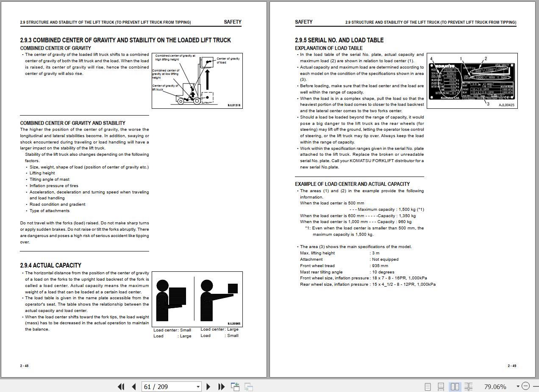Viewport: 539px width, 392px height.
Task: Click the zoom out minus button
Action: point(525,386)
